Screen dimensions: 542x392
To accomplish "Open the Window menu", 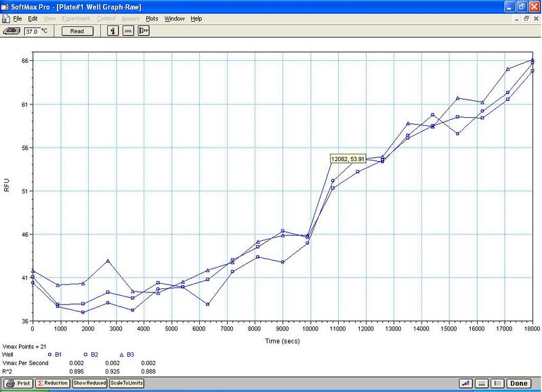I will [x=174, y=18].
